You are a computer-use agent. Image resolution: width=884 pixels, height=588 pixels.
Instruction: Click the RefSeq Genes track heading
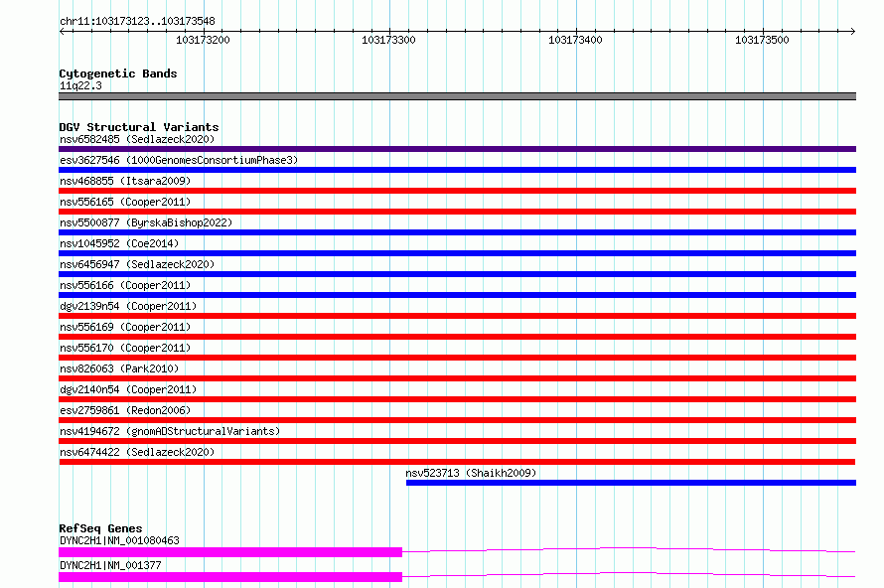100,528
